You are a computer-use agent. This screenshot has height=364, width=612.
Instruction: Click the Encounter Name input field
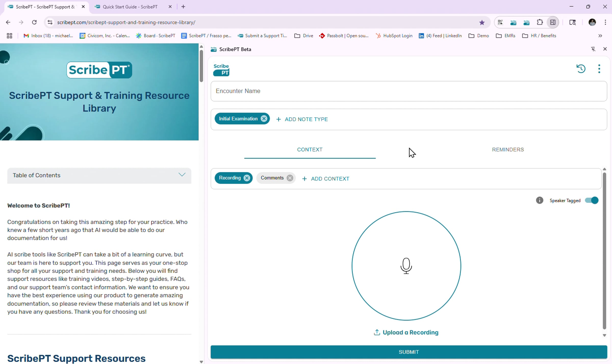(x=409, y=91)
